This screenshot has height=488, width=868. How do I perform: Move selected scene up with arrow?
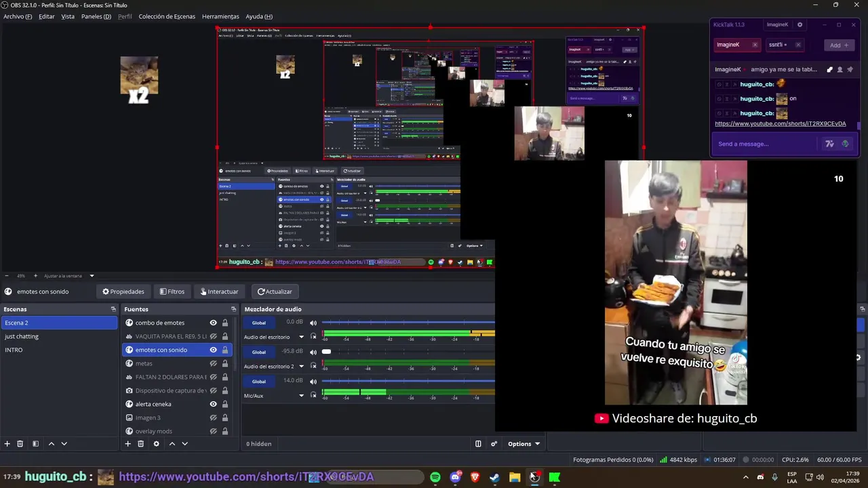[x=51, y=444]
